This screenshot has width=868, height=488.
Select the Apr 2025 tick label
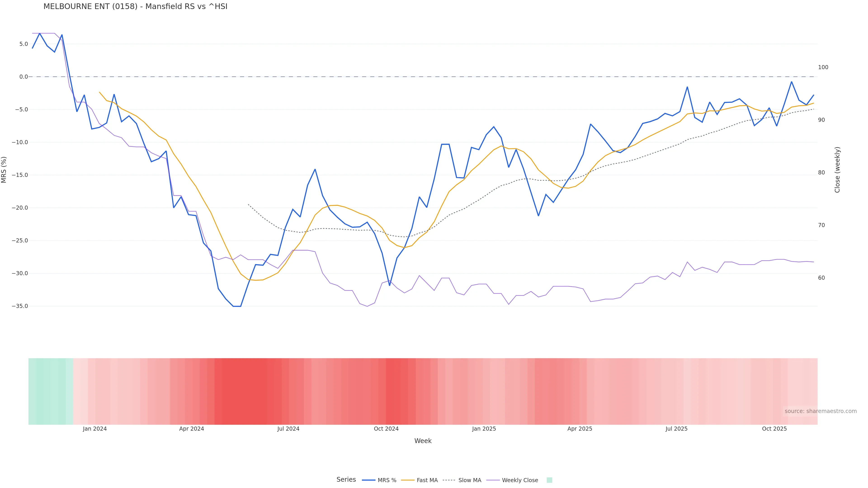pos(580,429)
